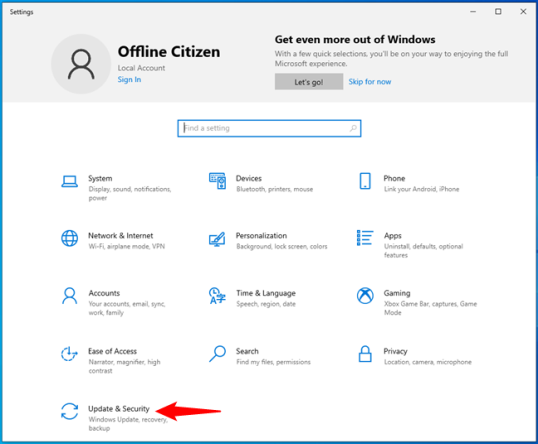Click 'Xbox Game Bar, captures, Game Mode' text

[430, 308]
